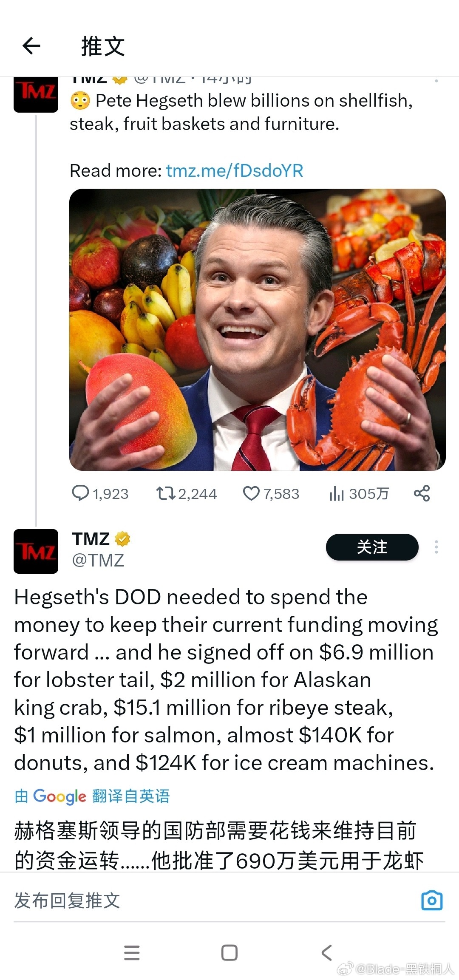Follow TMZ with the 关注 button
Screen dimensions: 459x980
tap(372, 547)
